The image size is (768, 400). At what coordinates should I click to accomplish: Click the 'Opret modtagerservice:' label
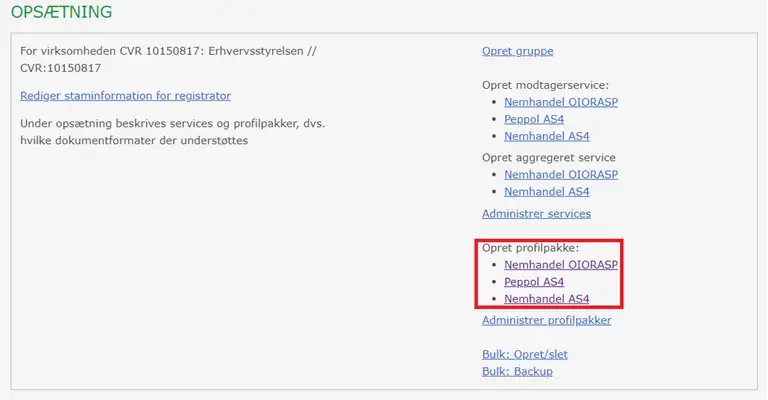tap(545, 85)
